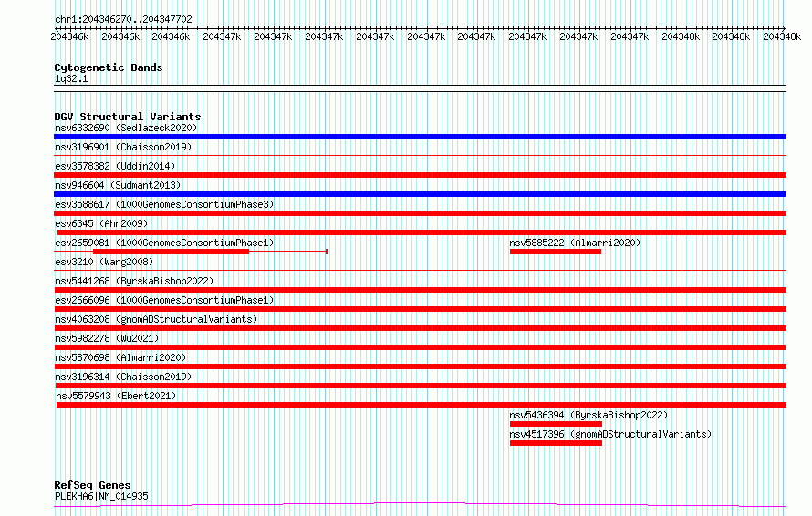Screen dimensions: 812x516
Task: Open nsv4517396 (gnomADStructuralVariants) label
Action: click(x=610, y=434)
